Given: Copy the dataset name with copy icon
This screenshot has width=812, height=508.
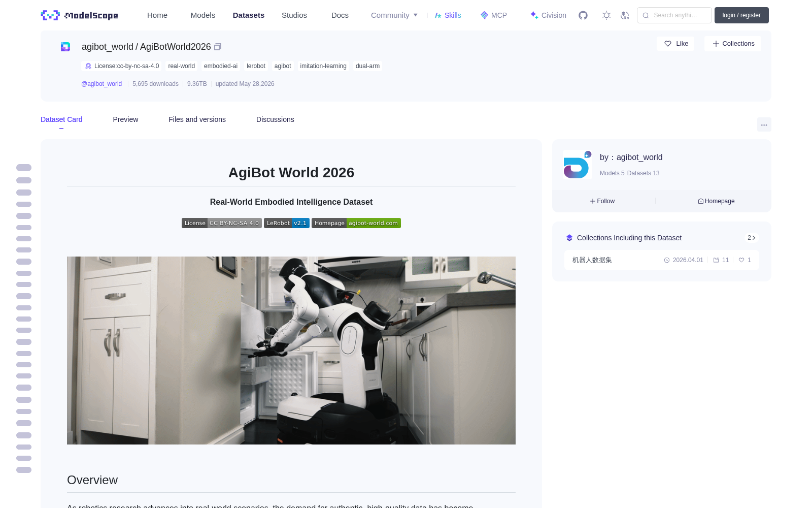Looking at the screenshot, I should 218,47.
